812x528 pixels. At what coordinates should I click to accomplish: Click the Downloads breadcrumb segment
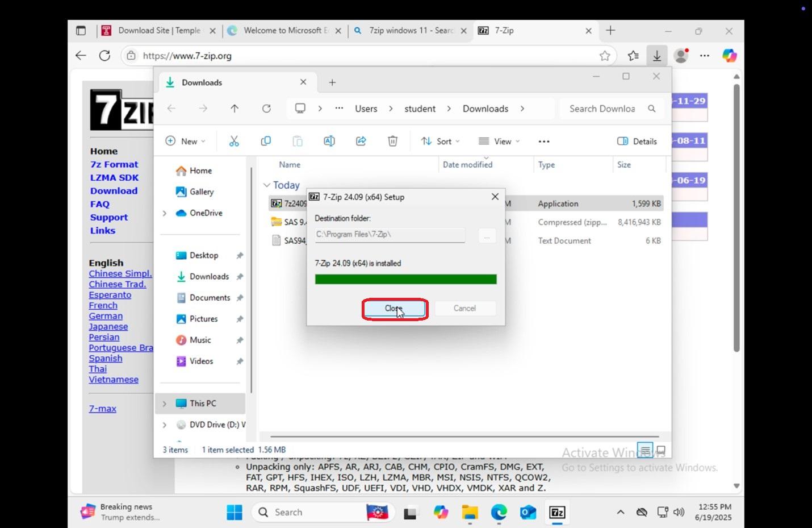pyautogui.click(x=485, y=109)
